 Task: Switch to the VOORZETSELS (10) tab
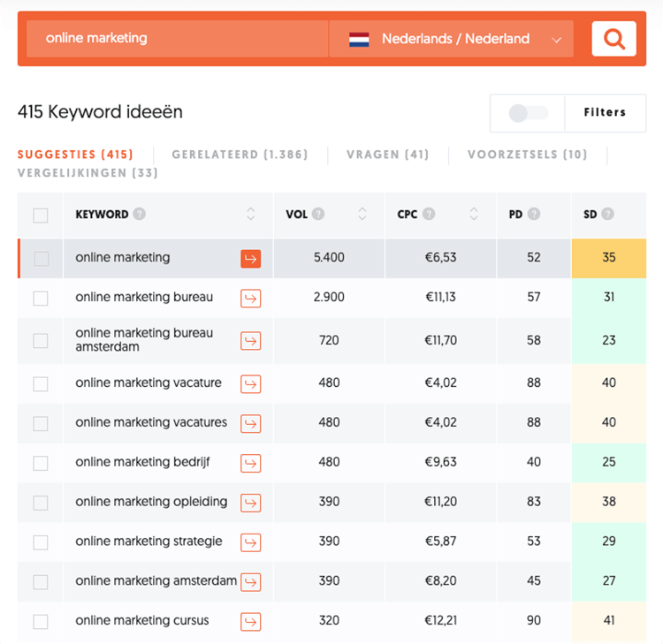(x=527, y=155)
